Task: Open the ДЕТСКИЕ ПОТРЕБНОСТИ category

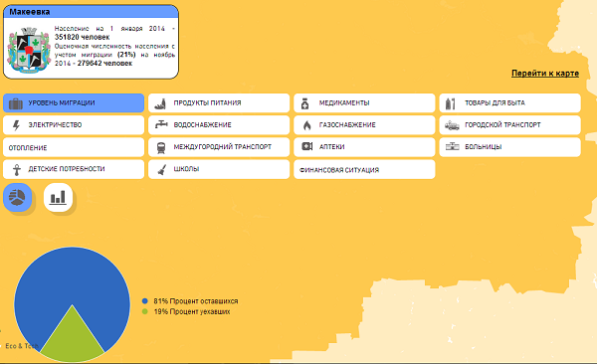Action: click(x=74, y=169)
